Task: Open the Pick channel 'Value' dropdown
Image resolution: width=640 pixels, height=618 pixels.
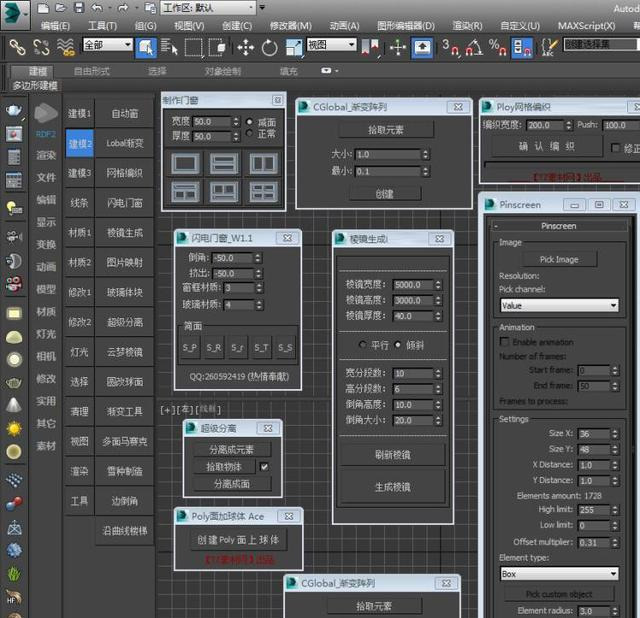Action: tap(559, 305)
